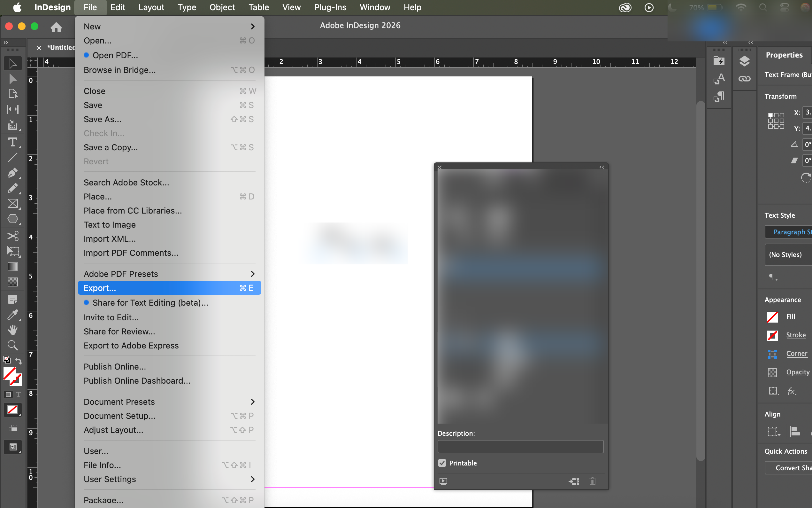Uncheck the Printable checkbox
The image size is (812, 508).
pos(442,463)
